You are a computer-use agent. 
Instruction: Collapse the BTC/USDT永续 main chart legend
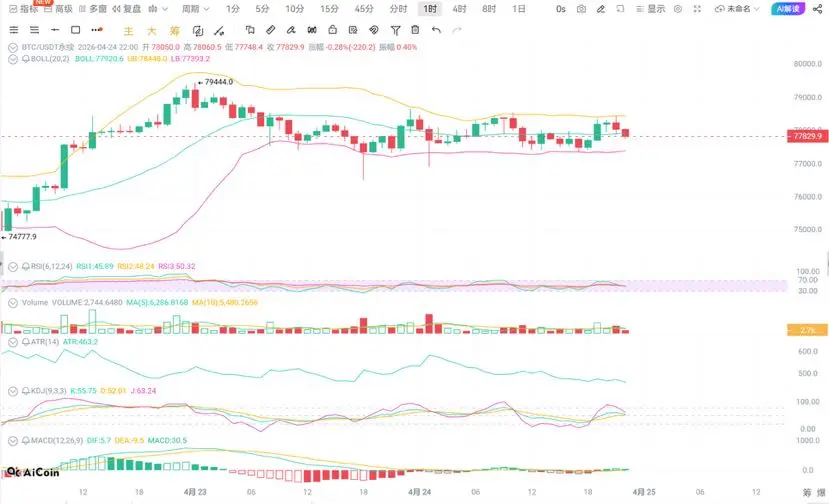[13, 48]
